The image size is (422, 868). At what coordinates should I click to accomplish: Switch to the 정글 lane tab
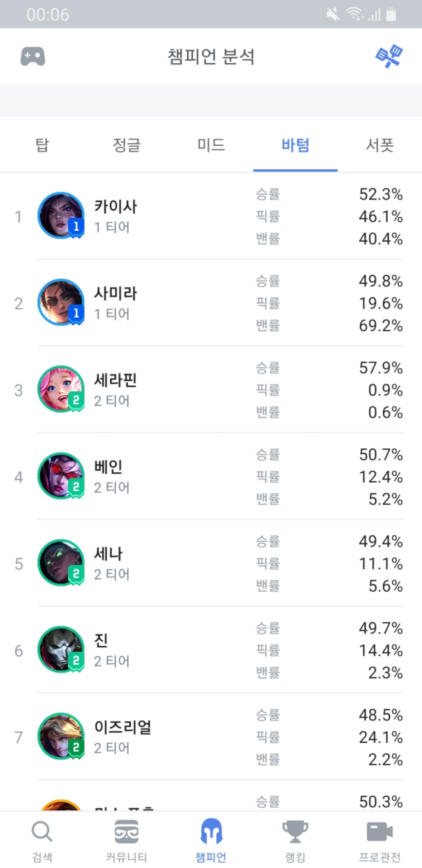127,145
